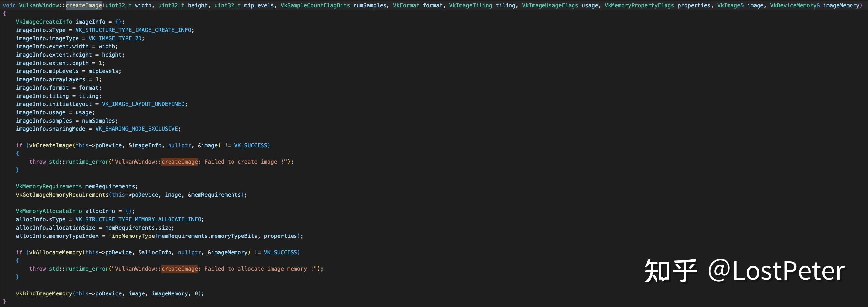This screenshot has height=307, width=868.
Task: Click the VkMemoryPropertyFlags parameter type
Action: [639, 5]
